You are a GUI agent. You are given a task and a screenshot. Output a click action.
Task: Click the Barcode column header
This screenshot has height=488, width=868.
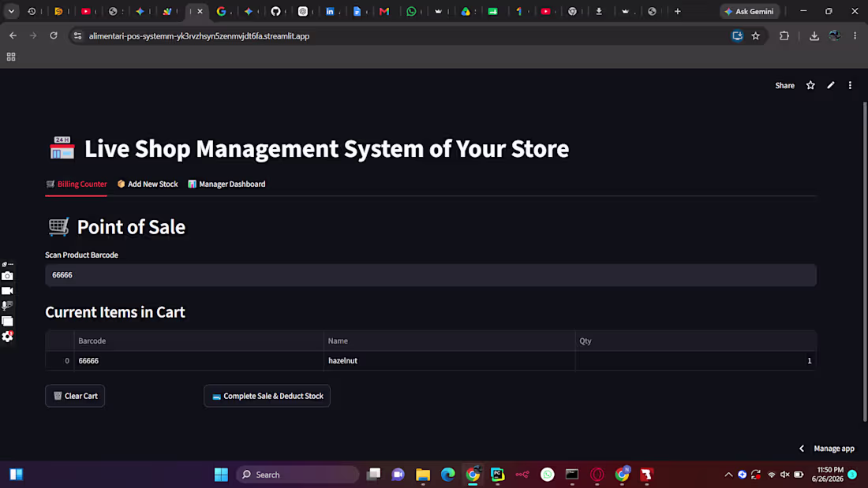tap(199, 341)
